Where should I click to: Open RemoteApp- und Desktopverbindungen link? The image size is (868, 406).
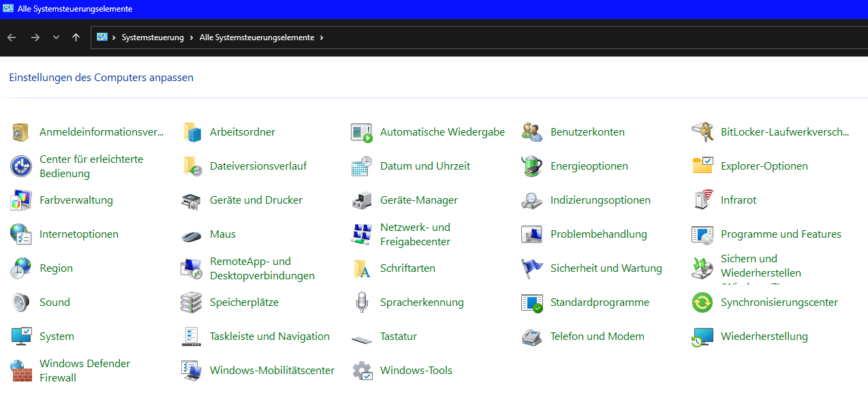point(262,268)
